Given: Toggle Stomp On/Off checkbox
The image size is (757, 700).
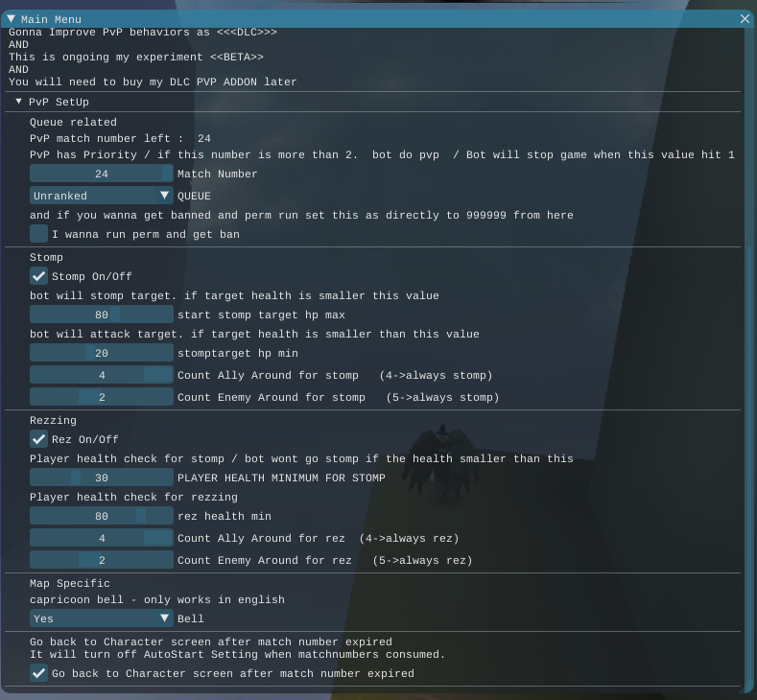Looking at the screenshot, I should pos(38,276).
